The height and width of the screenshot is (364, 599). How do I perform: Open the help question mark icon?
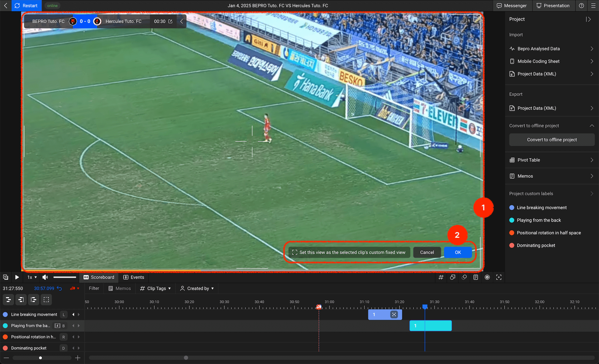(x=581, y=6)
